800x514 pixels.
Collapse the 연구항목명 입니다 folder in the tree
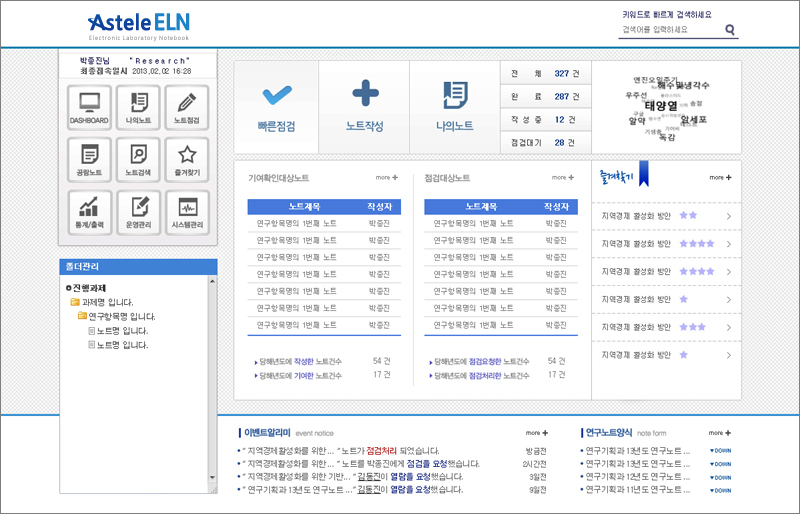pyautogui.click(x=83, y=316)
